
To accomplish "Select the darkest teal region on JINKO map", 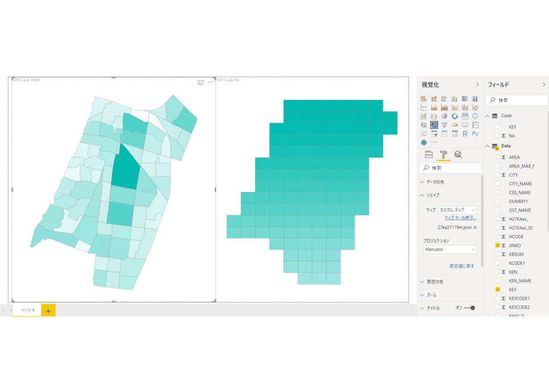I will point(125,170).
